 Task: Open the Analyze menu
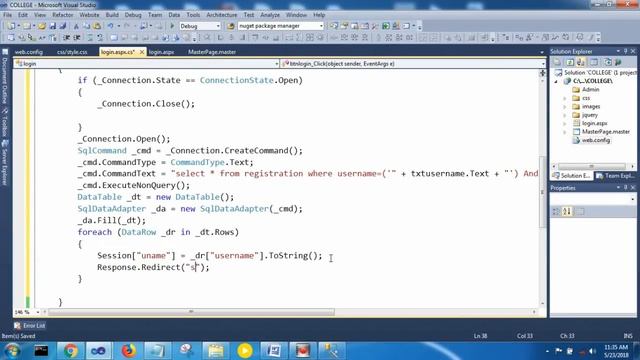270,15
